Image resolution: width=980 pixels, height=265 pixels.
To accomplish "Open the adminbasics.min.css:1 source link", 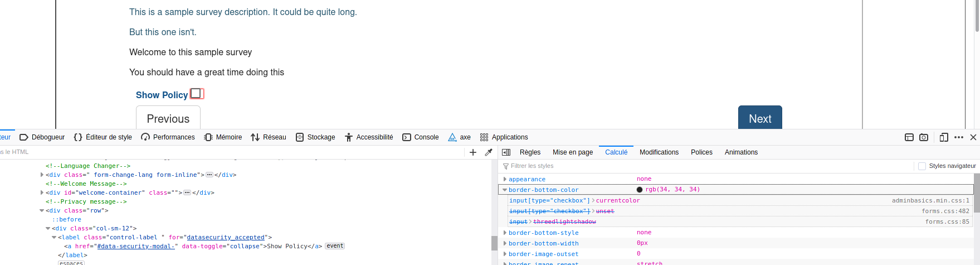I will (930, 201).
